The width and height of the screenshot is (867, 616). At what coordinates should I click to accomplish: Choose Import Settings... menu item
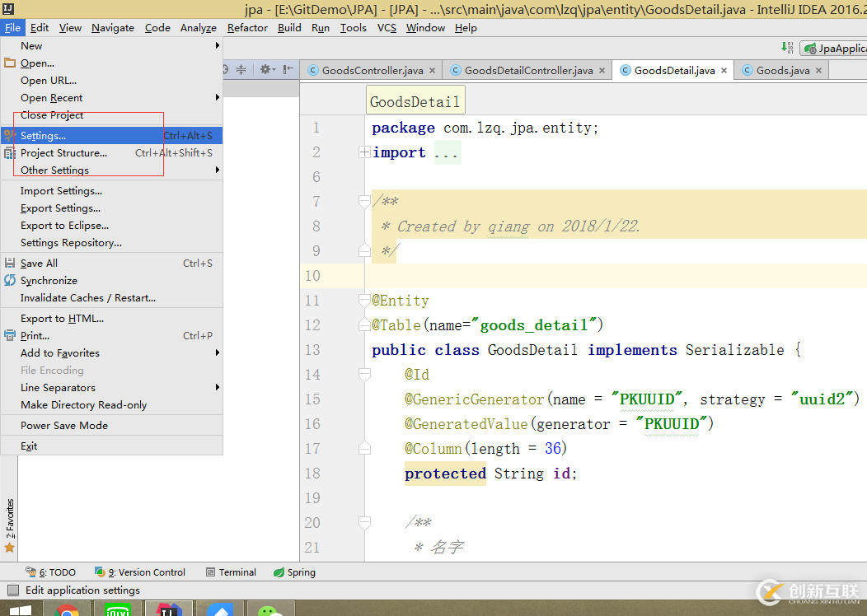point(112,190)
